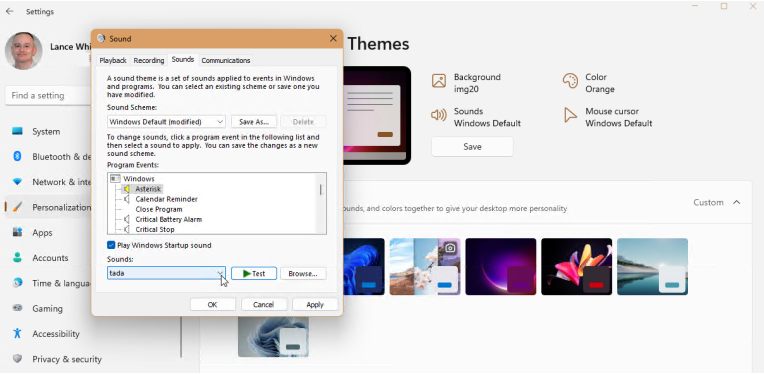
Task: Click the System monitor icon in sidebar
Action: pos(18,131)
